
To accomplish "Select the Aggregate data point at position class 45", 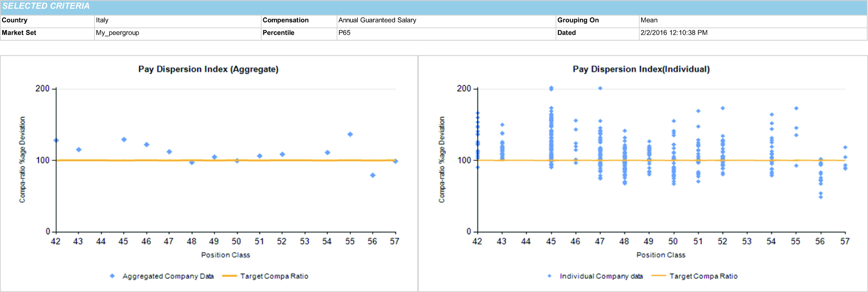I will [124, 140].
